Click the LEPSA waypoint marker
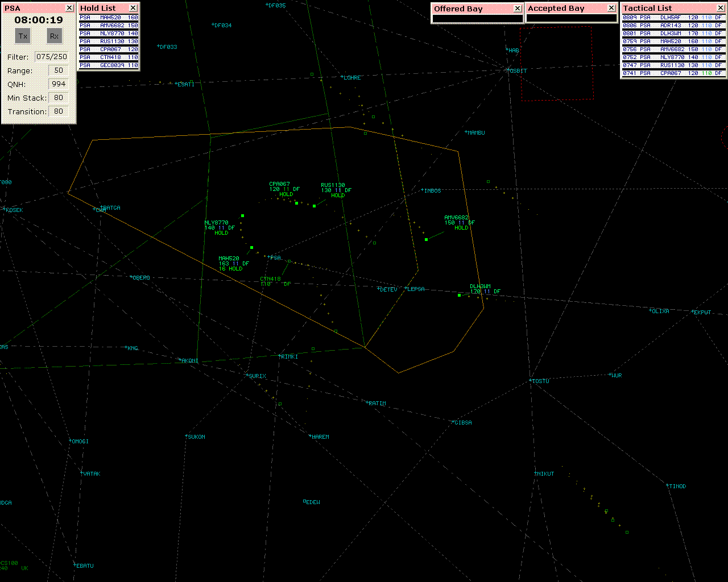 tap(415, 289)
